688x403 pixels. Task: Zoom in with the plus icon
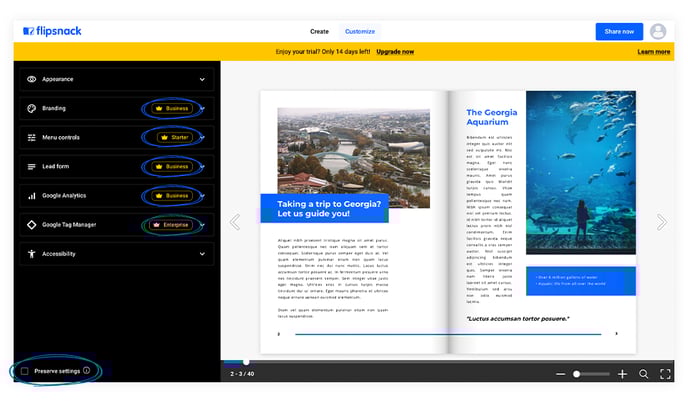622,374
